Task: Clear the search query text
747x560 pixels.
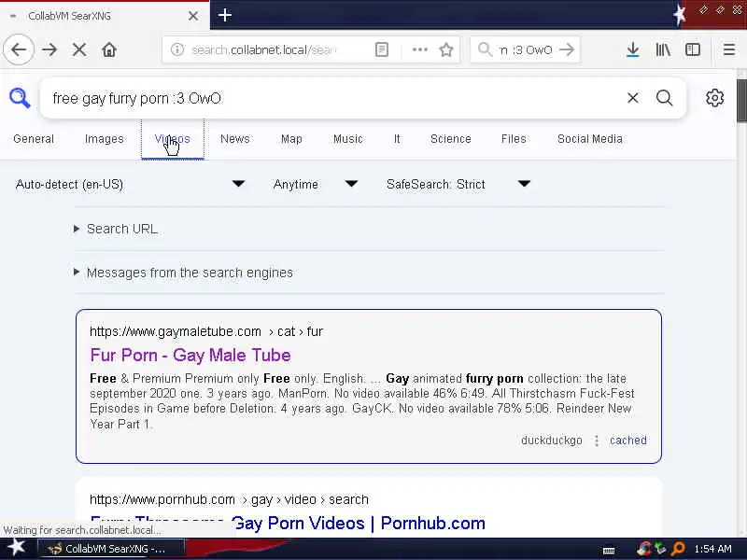Action: (633, 98)
